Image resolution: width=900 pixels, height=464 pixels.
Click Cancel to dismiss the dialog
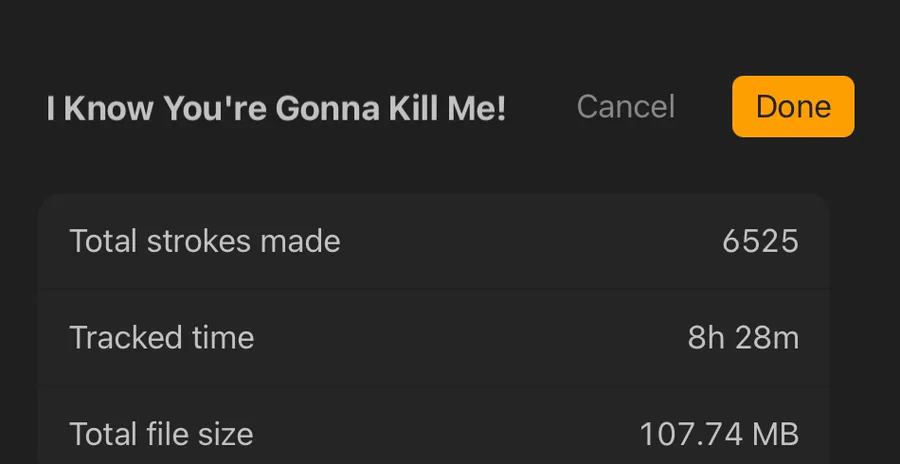point(626,106)
